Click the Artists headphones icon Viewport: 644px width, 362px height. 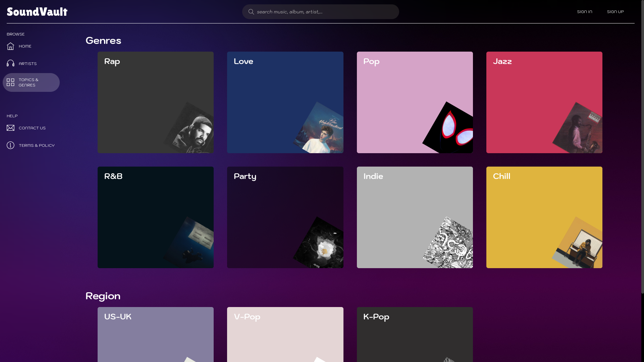point(10,63)
